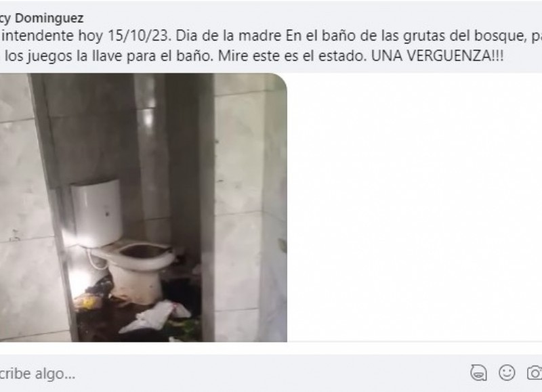Image resolution: width=542 pixels, height=392 pixels.
Task: Open the avatar sticker picker icon
Action: (479, 373)
